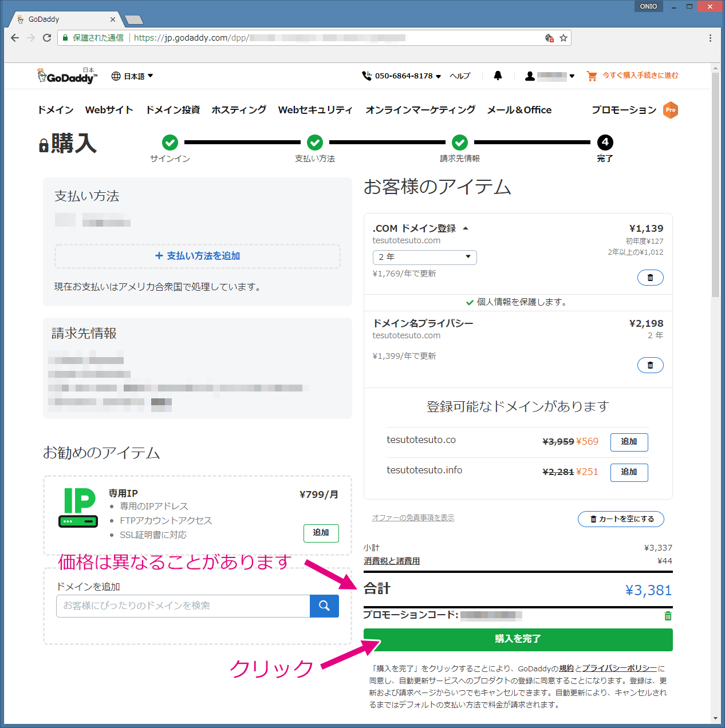
Task: Bookmark this page with the star icon
Action: tap(564, 38)
